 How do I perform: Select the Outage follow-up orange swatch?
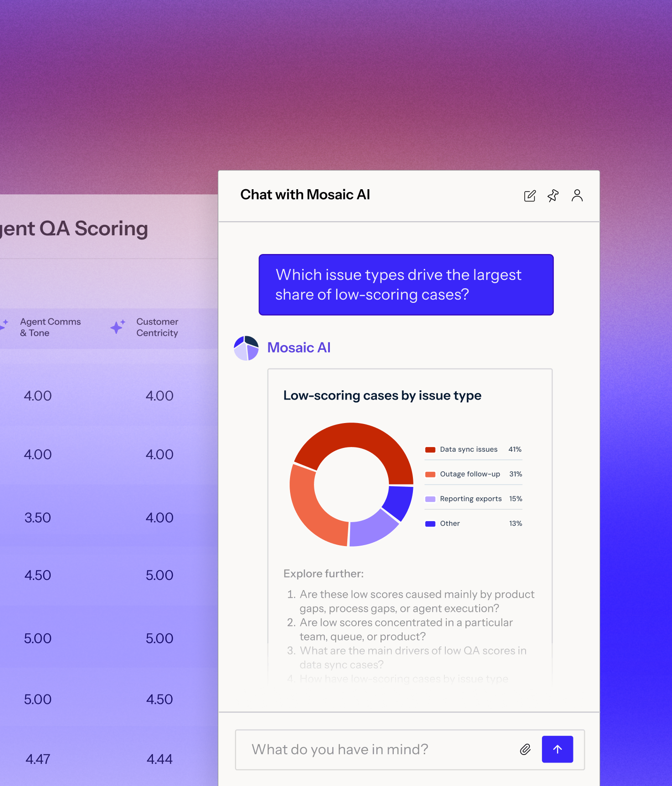pos(430,474)
